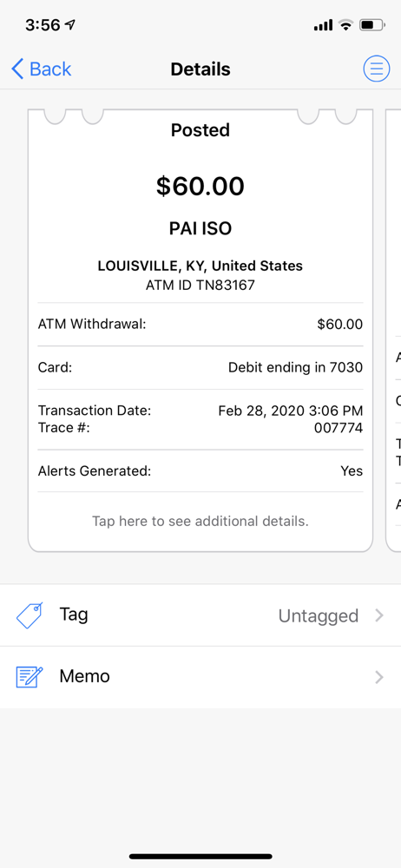401x868 pixels.
Task: Tap the $60.00 amount heading
Action: pyautogui.click(x=200, y=186)
